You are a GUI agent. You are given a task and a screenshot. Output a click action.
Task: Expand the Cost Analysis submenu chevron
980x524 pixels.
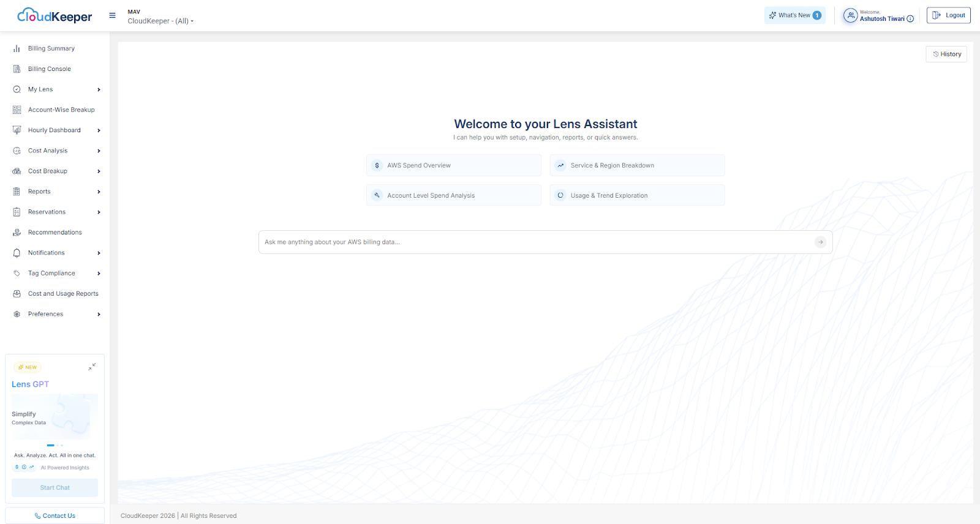pos(99,151)
